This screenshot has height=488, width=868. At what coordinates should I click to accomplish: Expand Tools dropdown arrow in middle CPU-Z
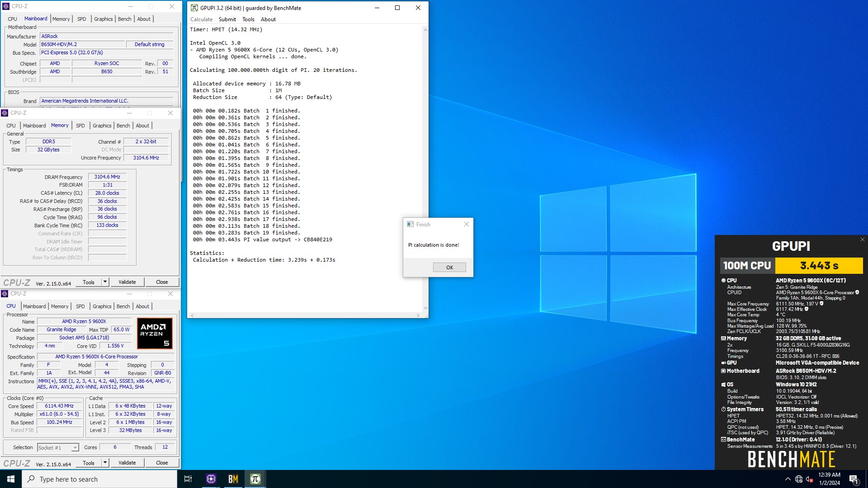point(105,282)
